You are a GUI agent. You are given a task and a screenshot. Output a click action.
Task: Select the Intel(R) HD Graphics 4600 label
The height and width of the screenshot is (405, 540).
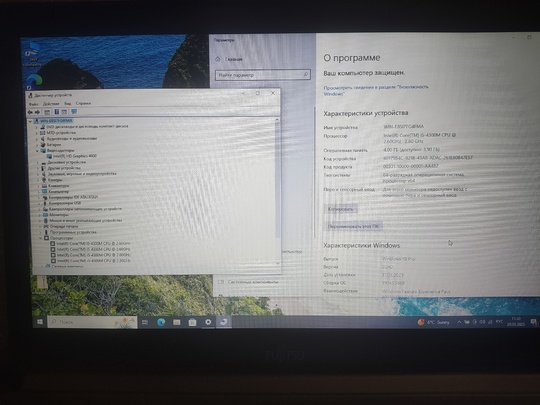pos(75,156)
